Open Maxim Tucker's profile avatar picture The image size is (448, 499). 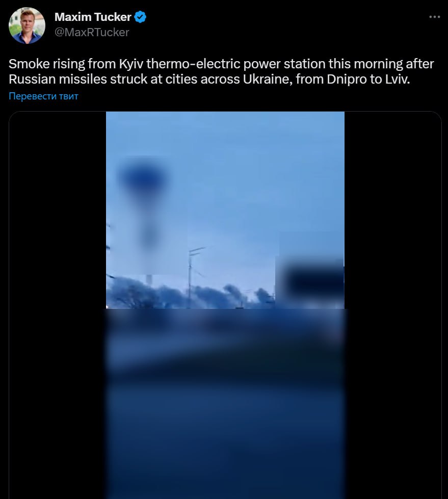click(27, 25)
